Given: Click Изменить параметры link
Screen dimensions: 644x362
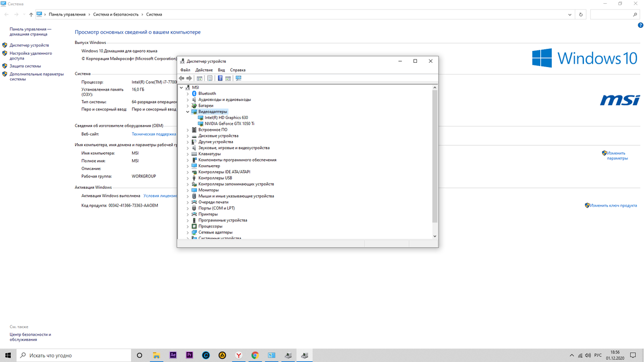Looking at the screenshot, I should (x=616, y=156).
